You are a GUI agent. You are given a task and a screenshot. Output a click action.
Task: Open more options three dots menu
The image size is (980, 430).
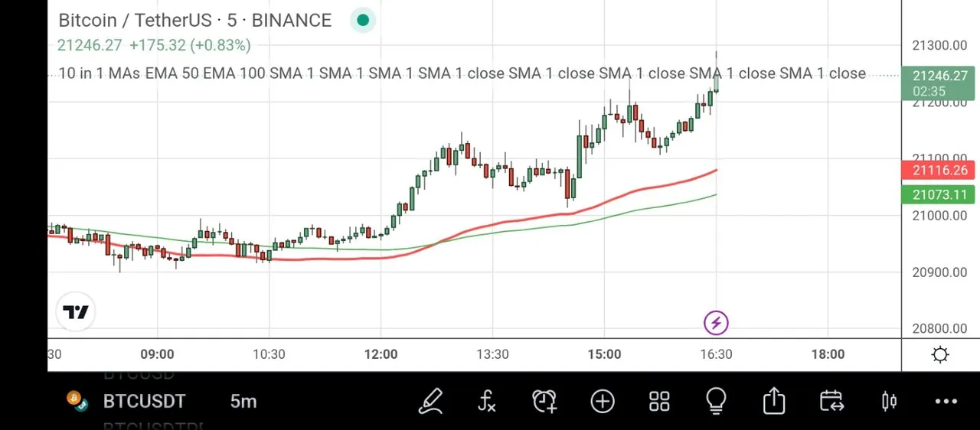point(946,401)
